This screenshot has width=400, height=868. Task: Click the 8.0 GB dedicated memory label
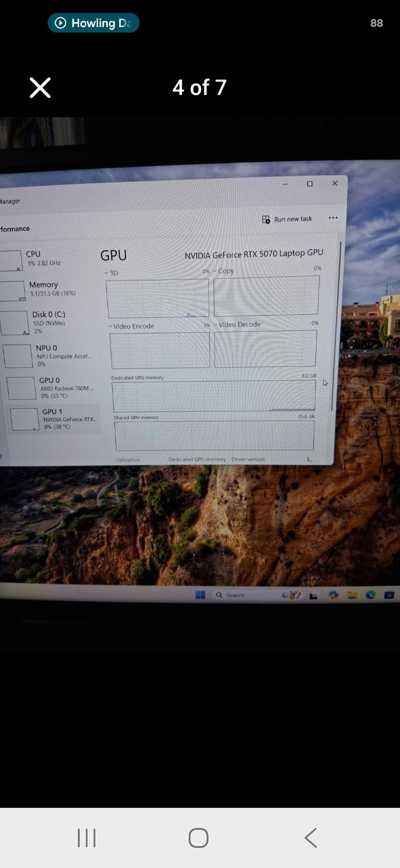tap(309, 375)
